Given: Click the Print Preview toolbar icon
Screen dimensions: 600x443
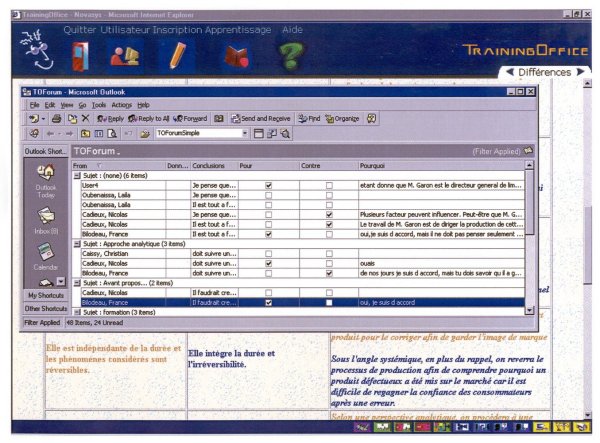Looking at the screenshot, I should tap(112, 134).
